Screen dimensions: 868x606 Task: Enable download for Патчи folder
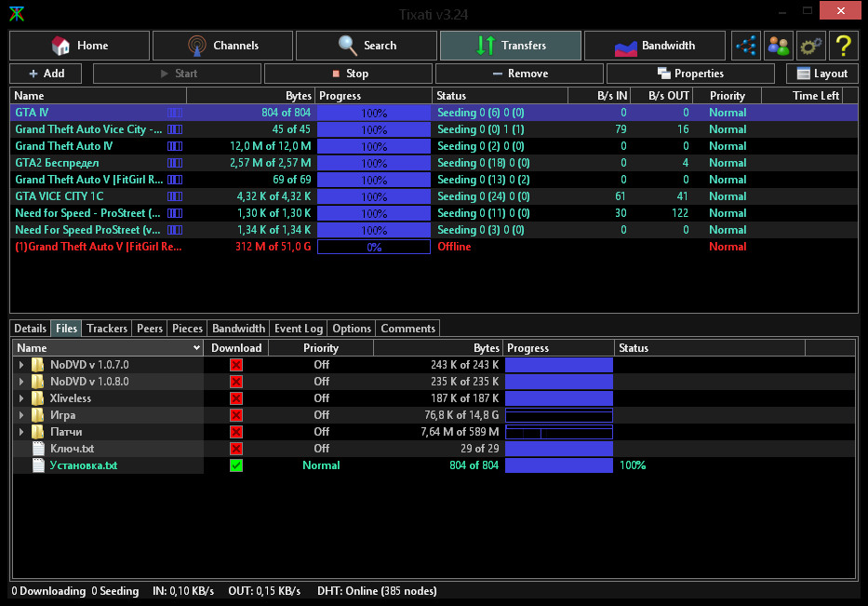point(236,432)
